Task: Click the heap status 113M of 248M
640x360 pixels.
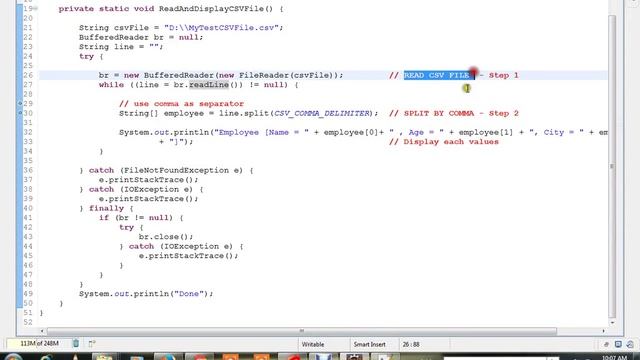Action: pos(39,344)
